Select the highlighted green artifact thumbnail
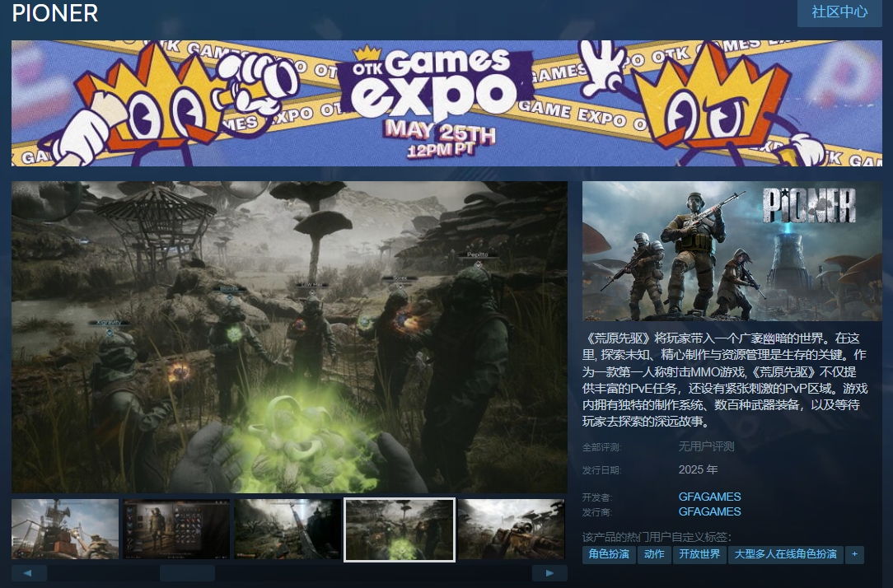Screen dimensions: 893x588 tap(400, 530)
